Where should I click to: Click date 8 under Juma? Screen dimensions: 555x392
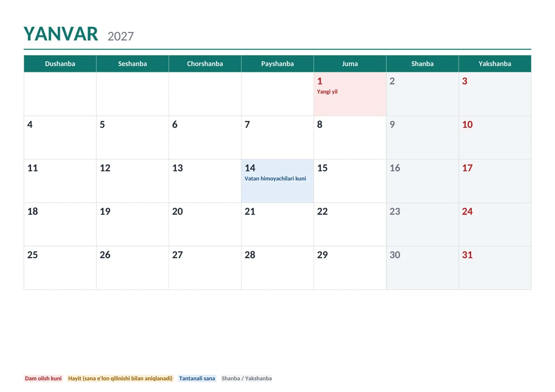click(x=320, y=124)
